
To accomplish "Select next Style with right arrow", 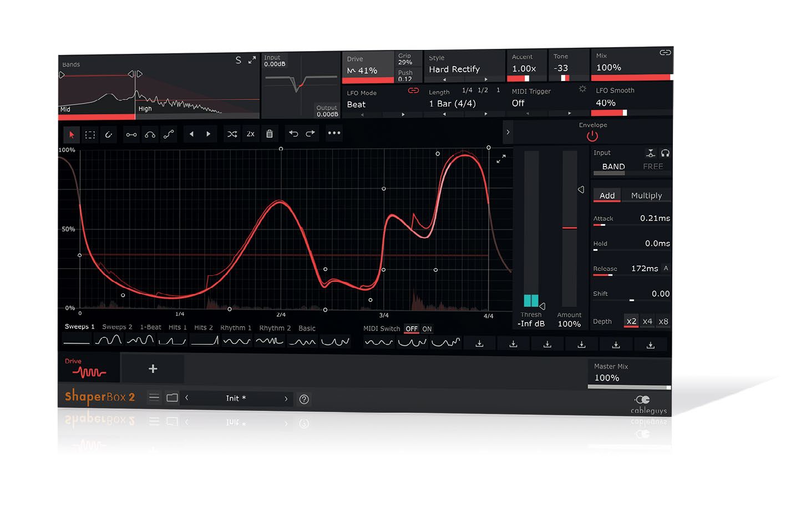I will pos(486,79).
